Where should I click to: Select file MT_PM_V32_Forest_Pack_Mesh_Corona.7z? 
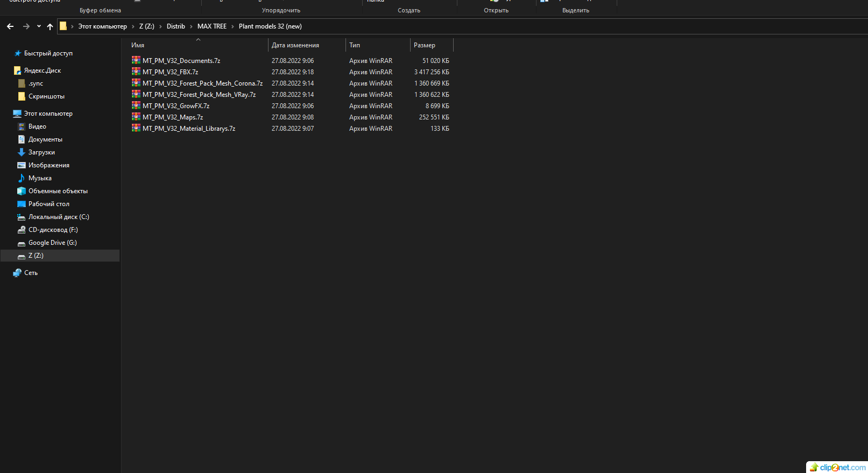coord(202,83)
